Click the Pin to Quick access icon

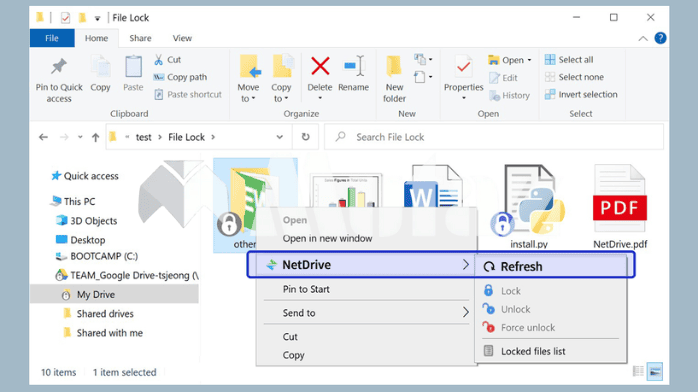[59, 67]
